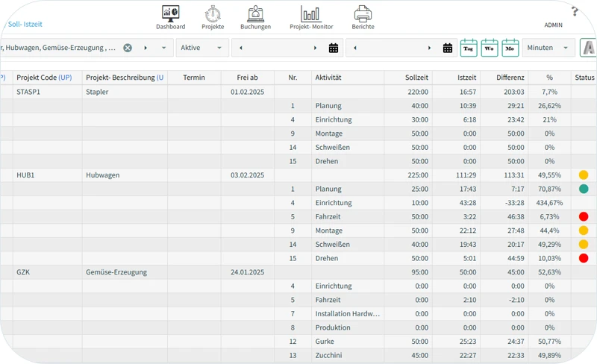The height and width of the screenshot is (364, 597).
Task: Select the Mo (month) calendar range
Action: pos(510,48)
